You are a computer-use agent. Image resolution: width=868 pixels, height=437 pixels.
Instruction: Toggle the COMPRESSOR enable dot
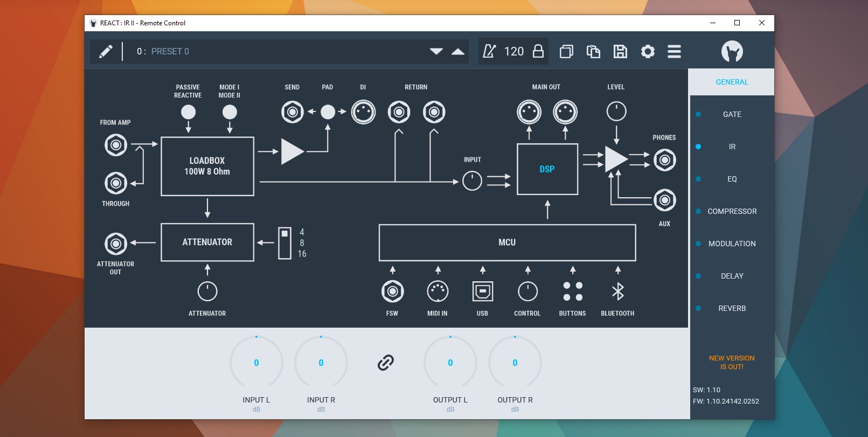pos(698,211)
